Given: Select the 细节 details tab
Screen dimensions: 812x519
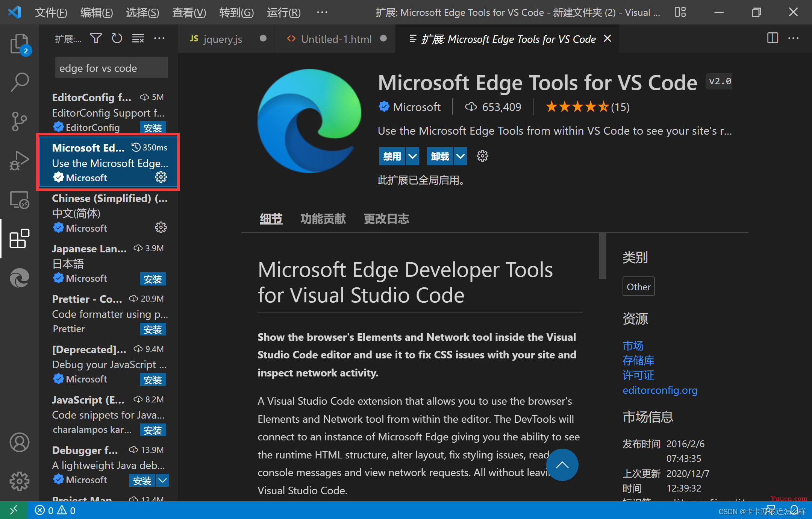Looking at the screenshot, I should click(x=271, y=219).
